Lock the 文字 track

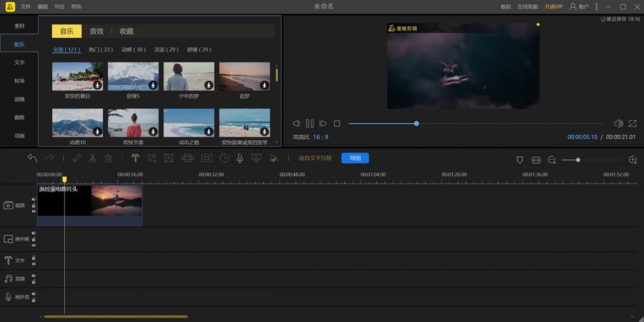click(34, 258)
